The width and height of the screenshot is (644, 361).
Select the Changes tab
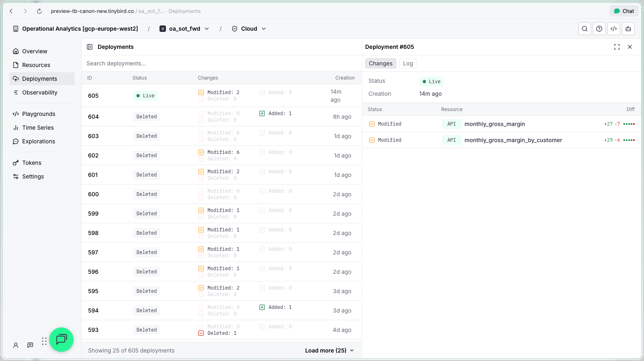coord(380,63)
